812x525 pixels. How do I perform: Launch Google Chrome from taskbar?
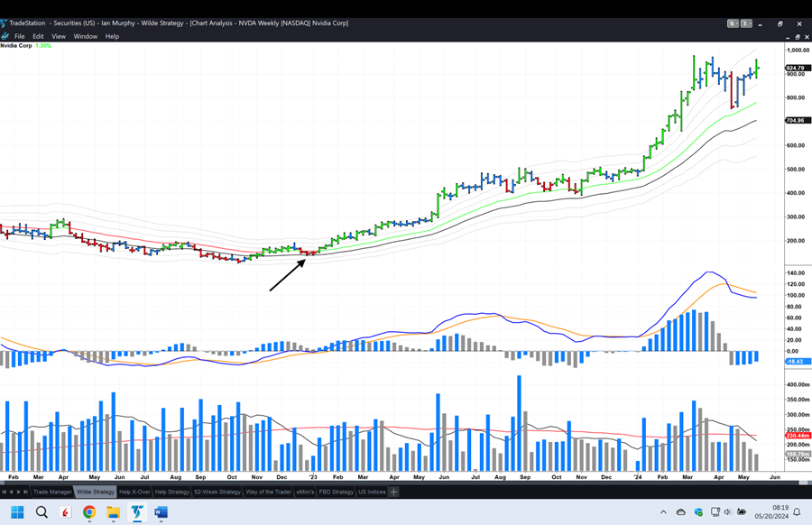tap(89, 512)
